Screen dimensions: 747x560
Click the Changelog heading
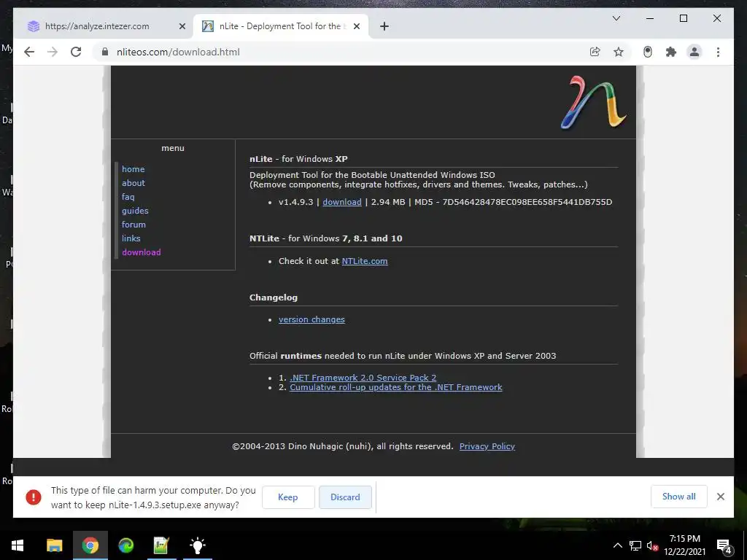point(274,297)
